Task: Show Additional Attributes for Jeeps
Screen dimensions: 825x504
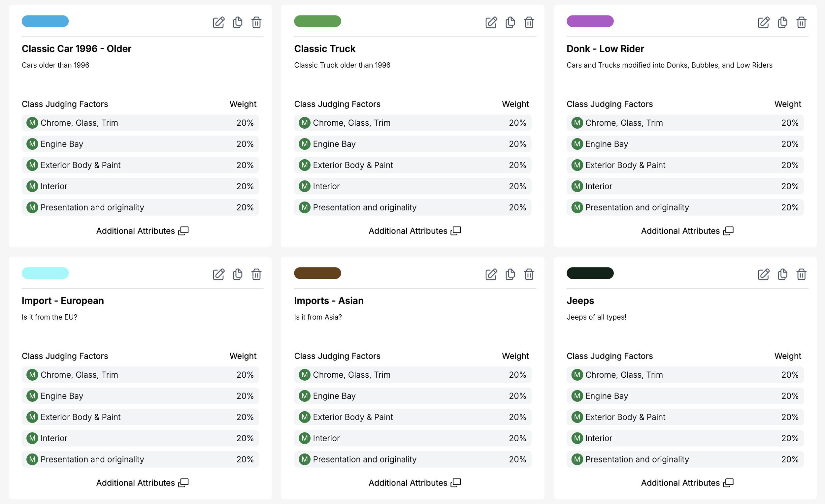Action: (687, 483)
